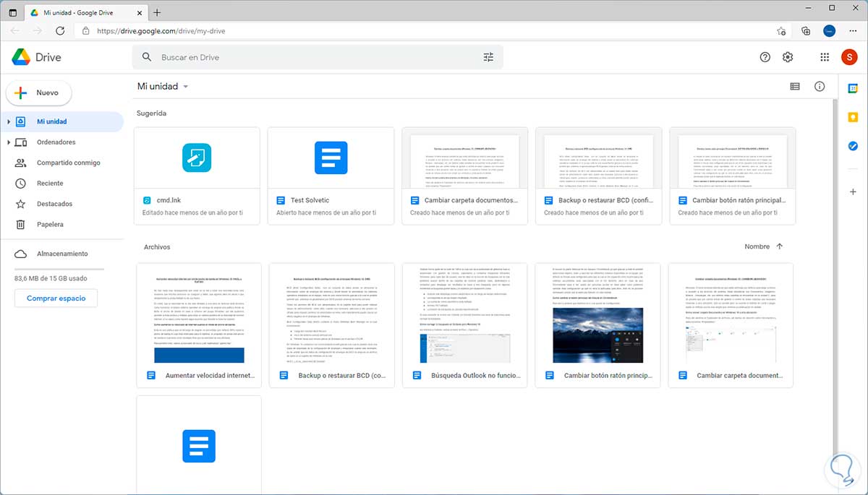Open browser settings three-dot menu
This screenshot has height=495, width=868.
click(852, 31)
